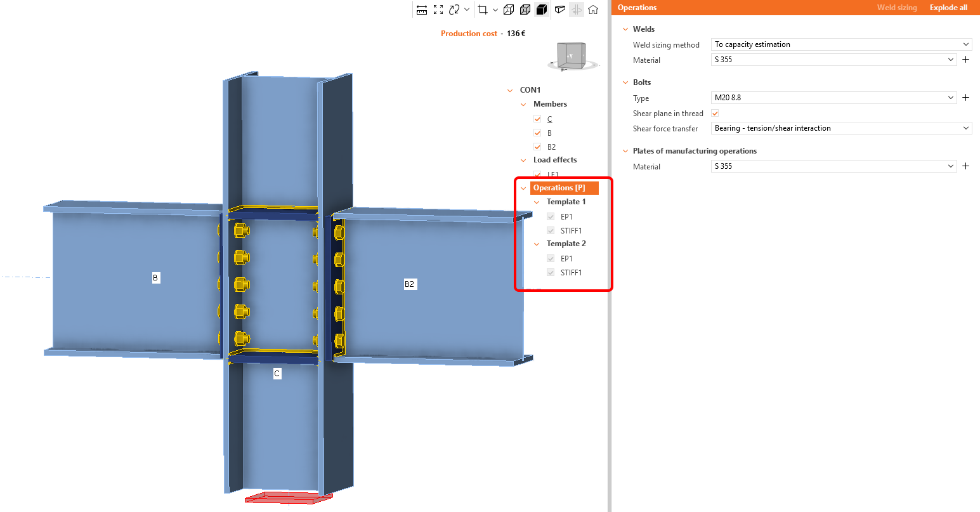Add new weld material with plus icon

(965, 60)
